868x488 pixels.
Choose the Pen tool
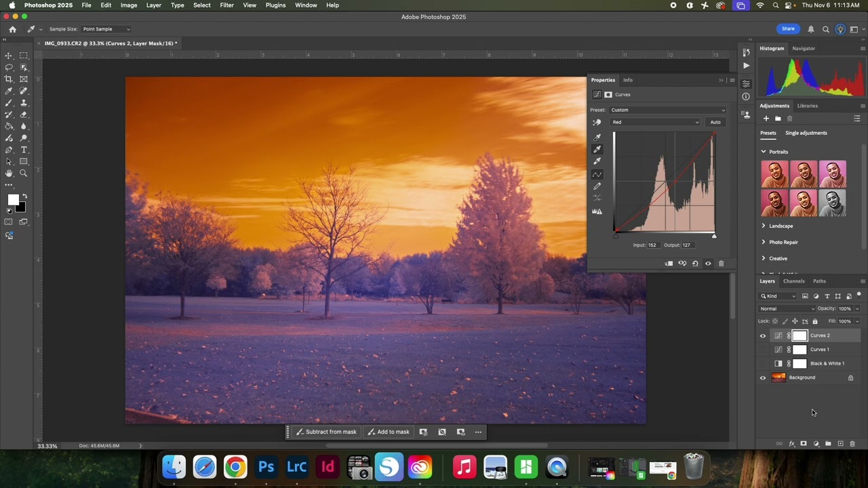coord(9,150)
